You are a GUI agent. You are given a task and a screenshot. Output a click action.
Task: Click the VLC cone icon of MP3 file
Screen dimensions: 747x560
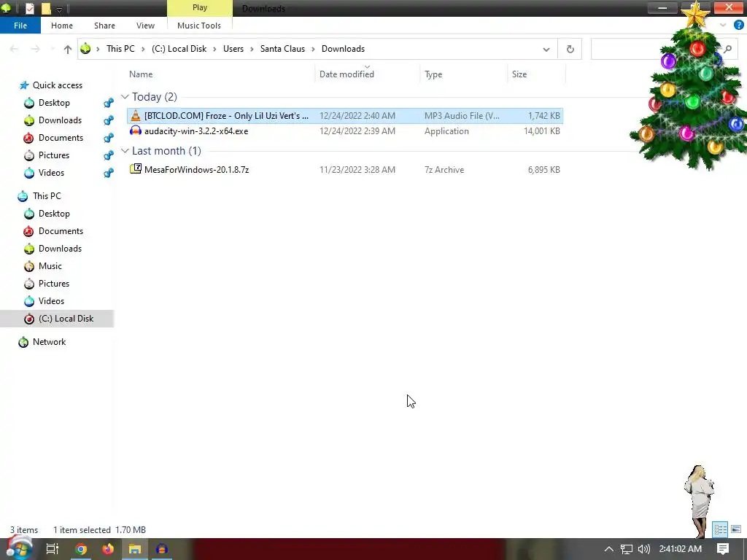136,115
